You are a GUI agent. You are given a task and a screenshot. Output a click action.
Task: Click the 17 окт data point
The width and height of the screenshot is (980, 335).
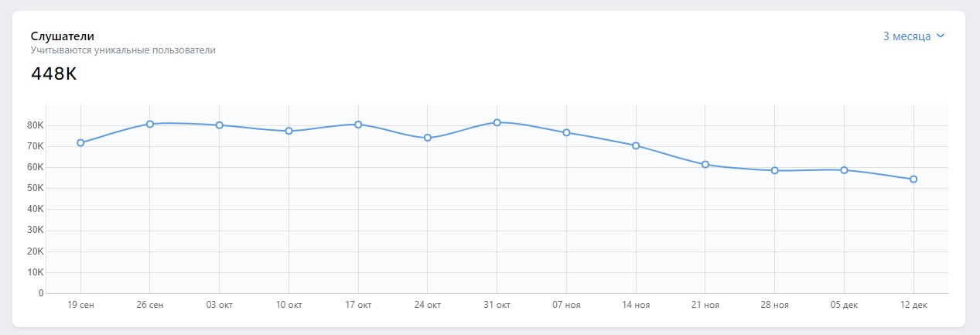[x=358, y=125]
